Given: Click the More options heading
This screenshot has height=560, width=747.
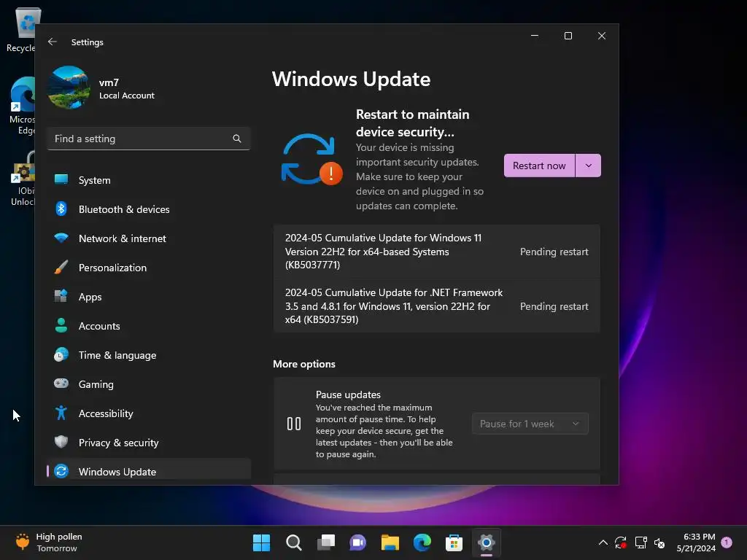Looking at the screenshot, I should [x=304, y=364].
